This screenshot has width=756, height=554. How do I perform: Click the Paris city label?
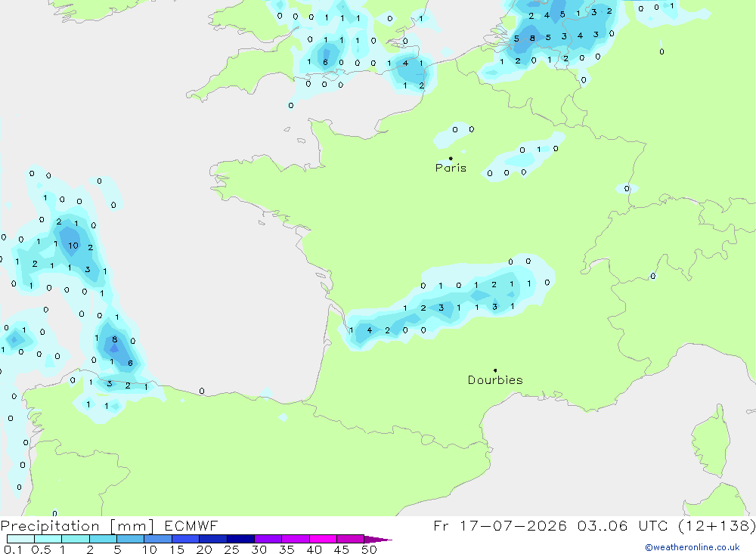pyautogui.click(x=451, y=168)
